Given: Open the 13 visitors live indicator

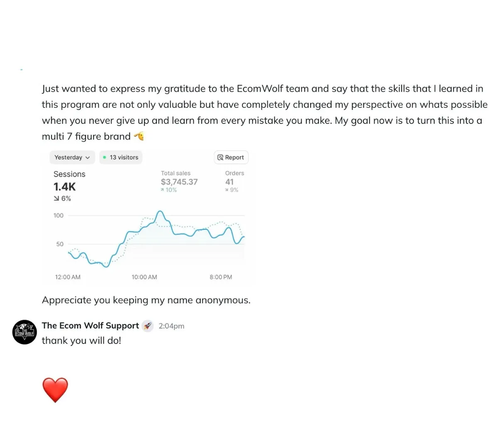Looking at the screenshot, I should 121,157.
